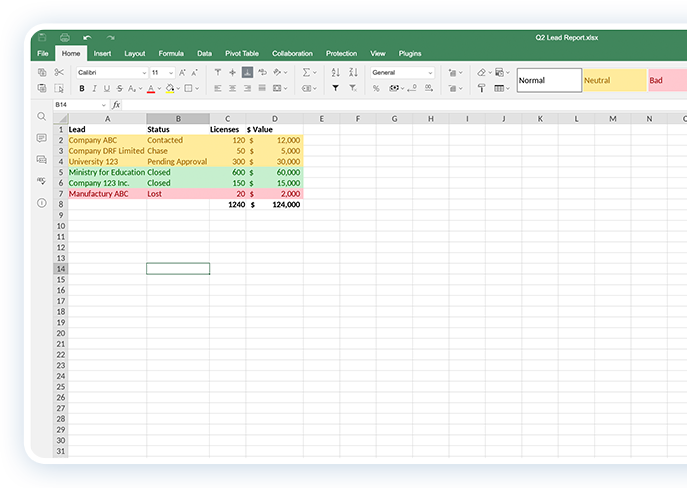Screen dimensions: 687x488
Task: Switch to the Formula tab
Action: (171, 53)
